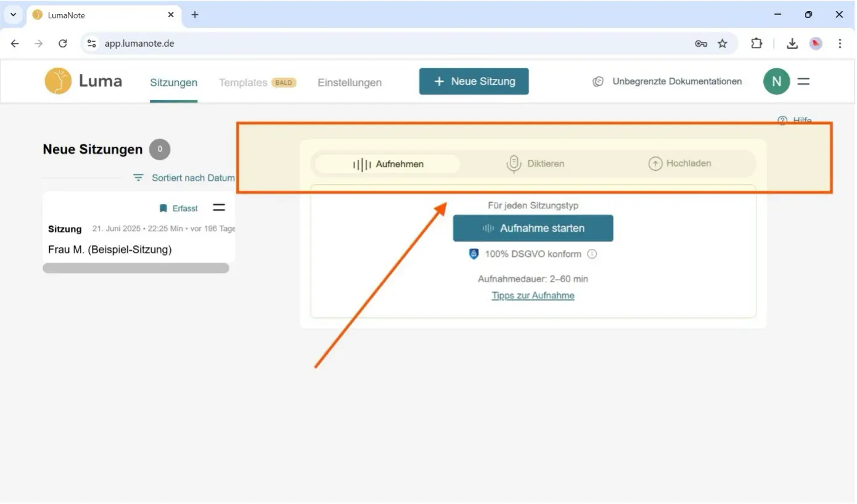Open the Tipps zur Aufnahme link
857x504 pixels.
pos(533,296)
